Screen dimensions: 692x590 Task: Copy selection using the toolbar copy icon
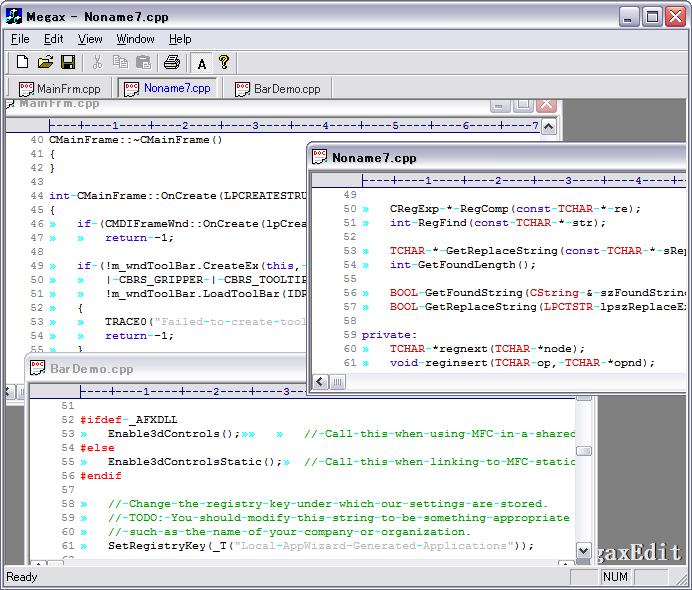click(120, 62)
